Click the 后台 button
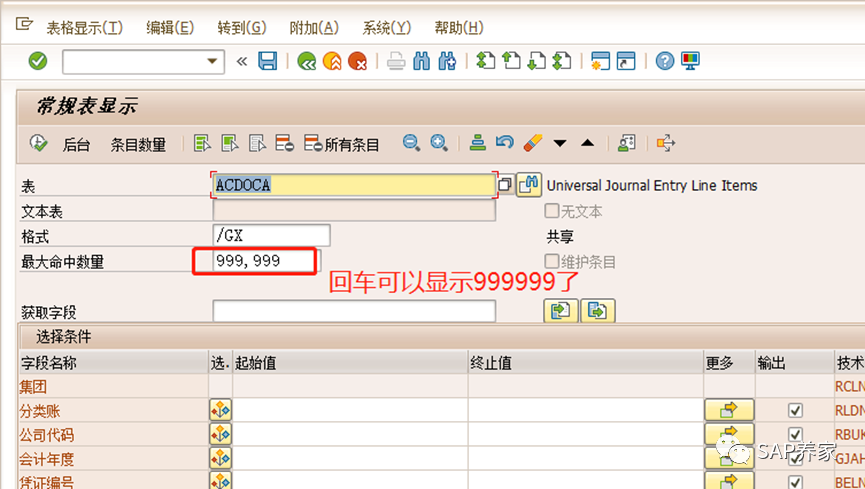The height and width of the screenshot is (489, 865). [x=76, y=145]
